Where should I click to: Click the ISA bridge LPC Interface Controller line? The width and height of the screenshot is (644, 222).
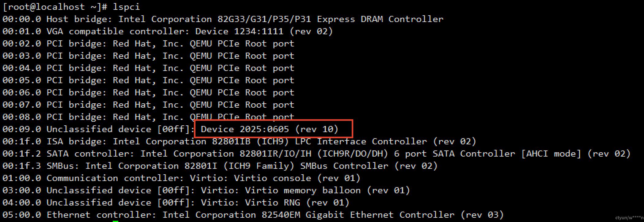click(x=240, y=141)
